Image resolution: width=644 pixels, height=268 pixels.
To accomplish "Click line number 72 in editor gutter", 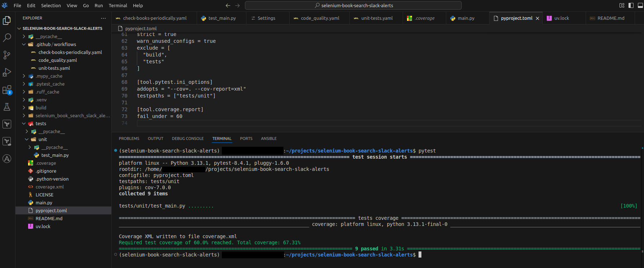I will pos(124,110).
